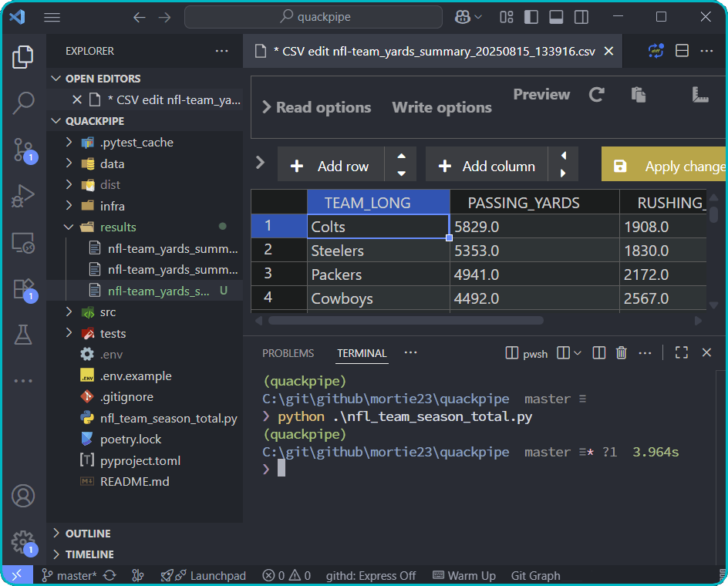Expand the Read options section
The image size is (728, 586).
tap(317, 107)
